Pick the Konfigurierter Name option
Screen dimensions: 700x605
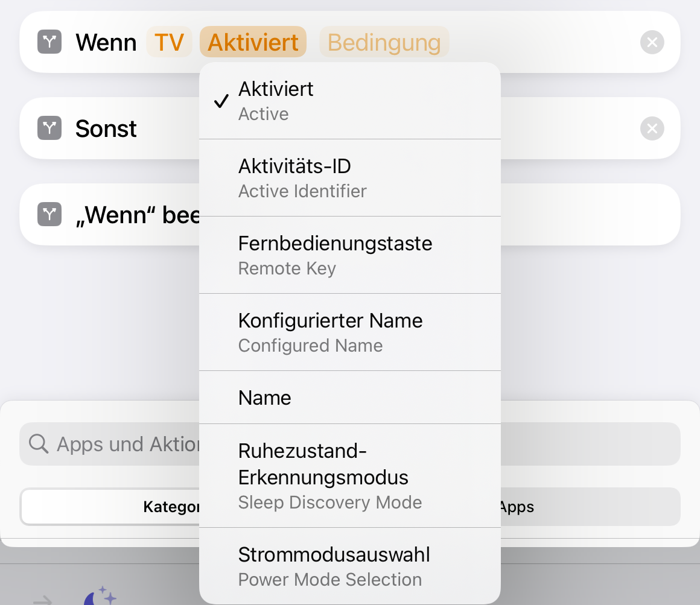click(350, 332)
